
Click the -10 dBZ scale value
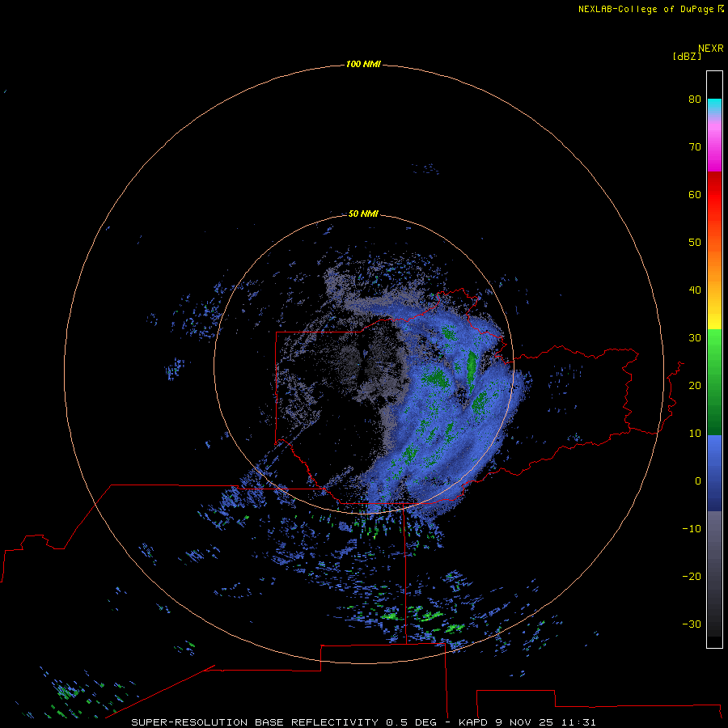(692, 528)
